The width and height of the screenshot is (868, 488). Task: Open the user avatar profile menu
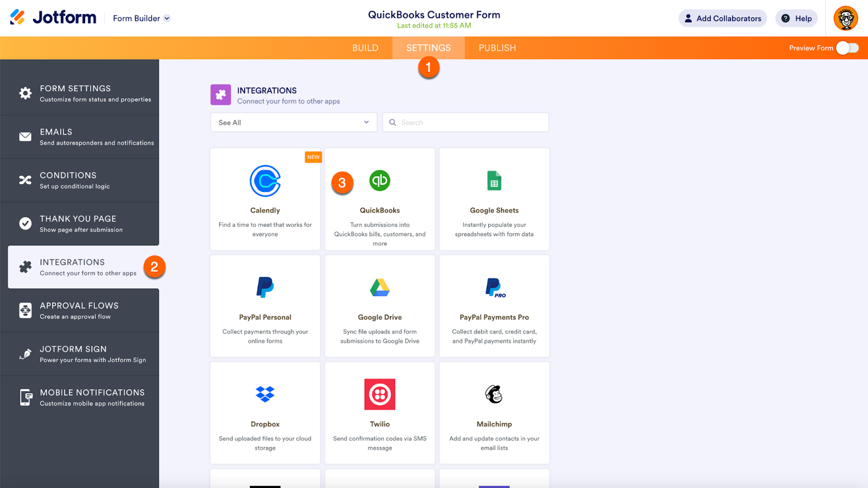pyautogui.click(x=846, y=18)
